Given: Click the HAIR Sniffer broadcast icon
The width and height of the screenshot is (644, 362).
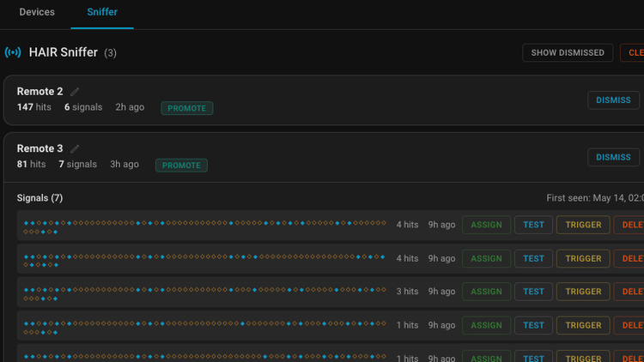Looking at the screenshot, I should click(x=13, y=52).
